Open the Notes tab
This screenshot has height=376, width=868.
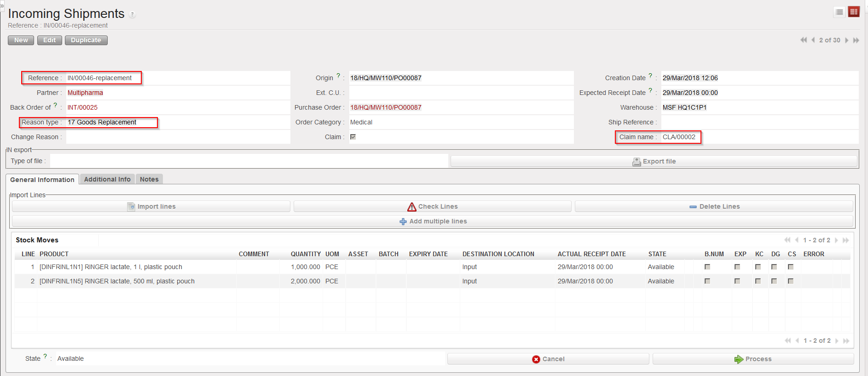[149, 179]
